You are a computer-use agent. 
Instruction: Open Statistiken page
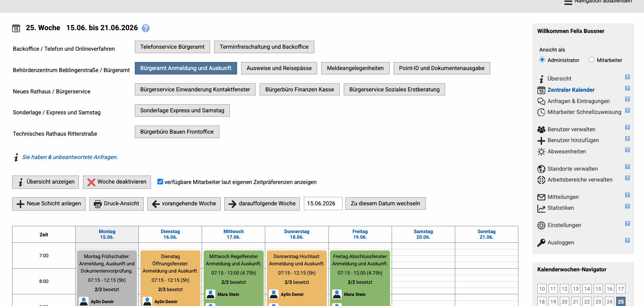[x=561, y=208]
